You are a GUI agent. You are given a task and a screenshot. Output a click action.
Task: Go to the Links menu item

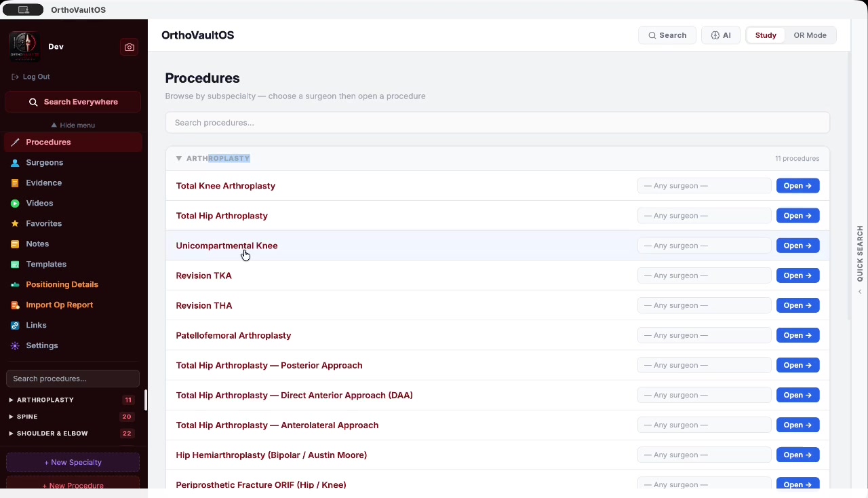tap(73, 326)
